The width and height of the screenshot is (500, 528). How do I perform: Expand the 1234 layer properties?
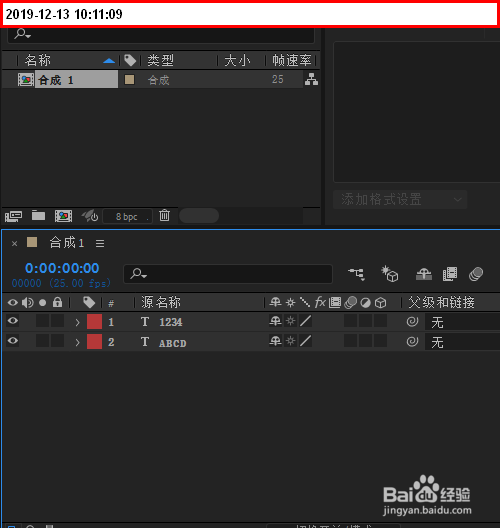click(x=77, y=322)
